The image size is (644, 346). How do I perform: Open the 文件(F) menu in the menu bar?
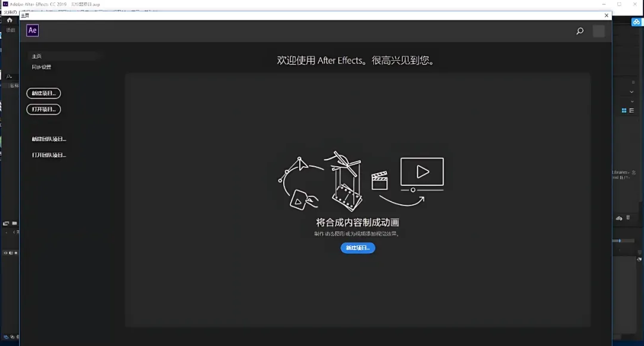pyautogui.click(x=10, y=13)
